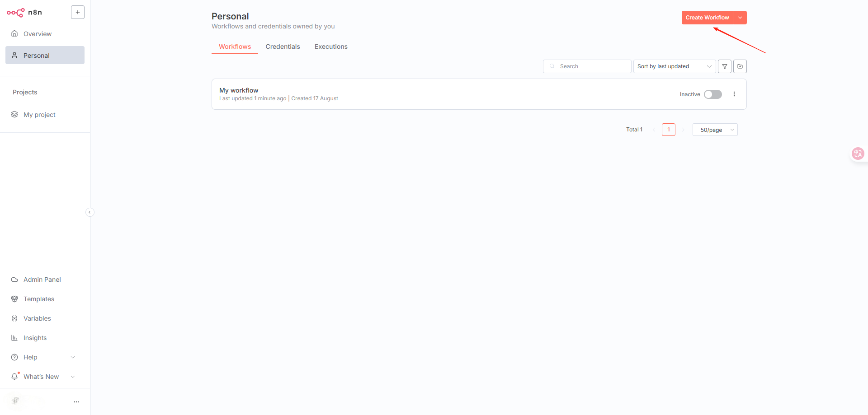Open My project
This screenshot has height=415, width=868.
(45, 115)
